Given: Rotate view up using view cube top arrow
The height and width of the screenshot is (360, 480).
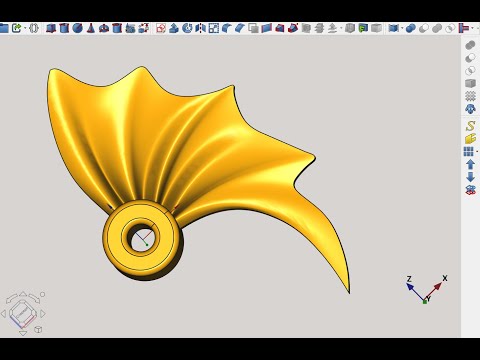Looking at the screenshot, I should tap(23, 294).
